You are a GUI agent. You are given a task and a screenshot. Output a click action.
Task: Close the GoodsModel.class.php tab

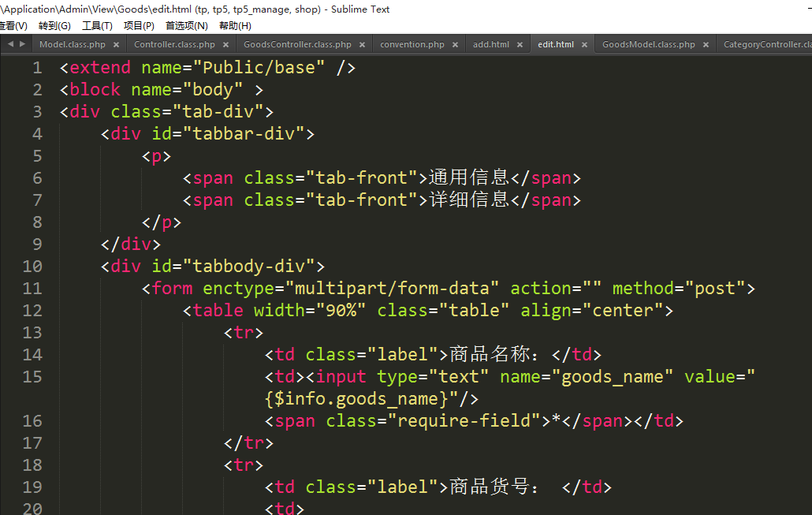point(706,45)
